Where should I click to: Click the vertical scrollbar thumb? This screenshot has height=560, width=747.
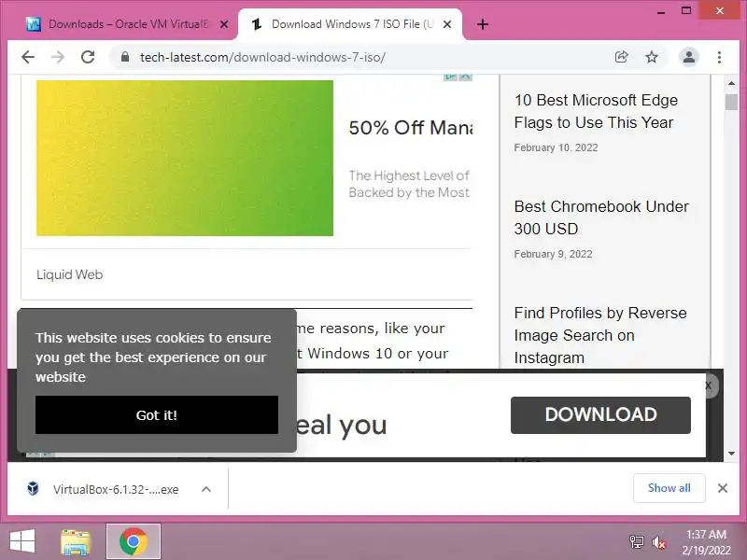(731, 102)
